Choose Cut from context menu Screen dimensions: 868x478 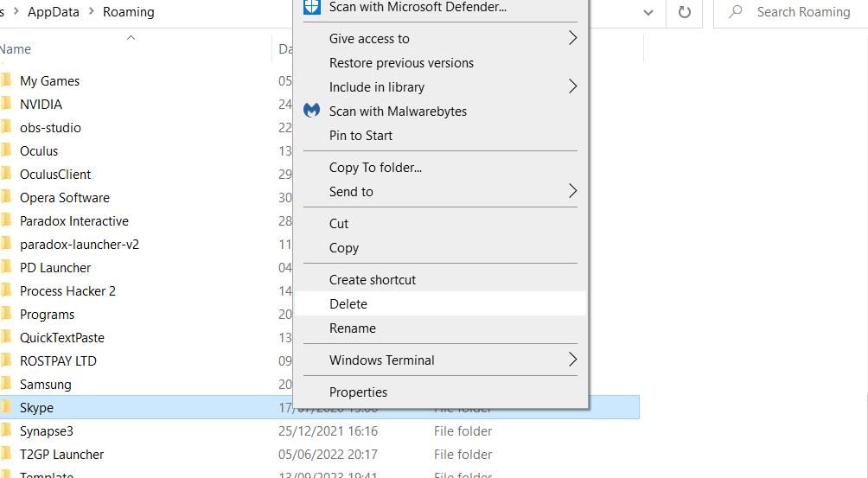pos(441,224)
